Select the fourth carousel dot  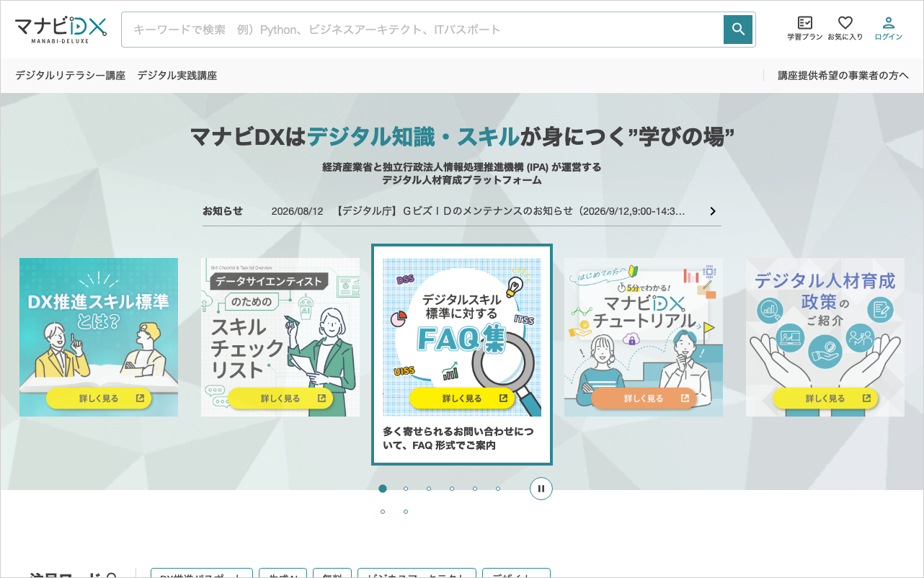(x=452, y=489)
